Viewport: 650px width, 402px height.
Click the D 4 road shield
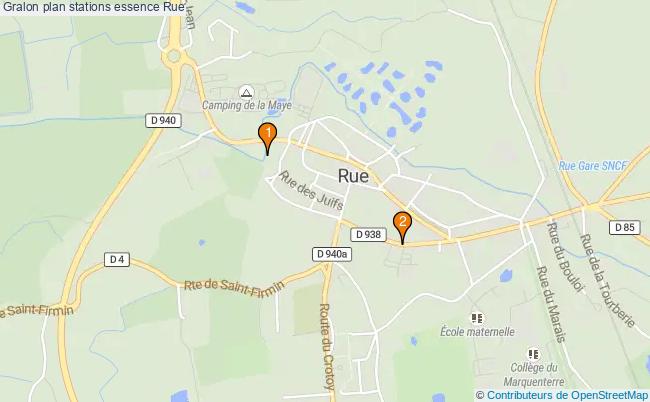117,260
